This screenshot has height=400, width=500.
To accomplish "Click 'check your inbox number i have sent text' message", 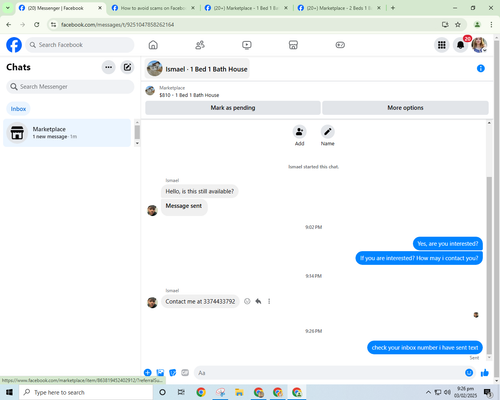I will click(x=425, y=348).
